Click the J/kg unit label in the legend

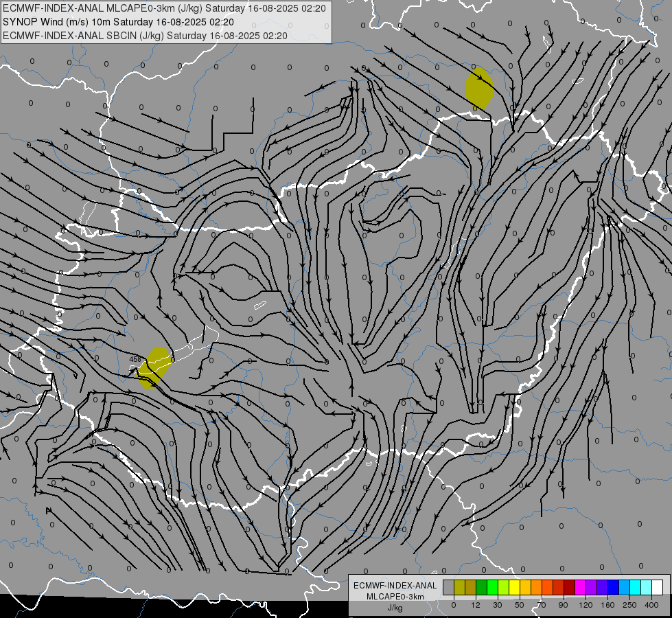[395, 608]
